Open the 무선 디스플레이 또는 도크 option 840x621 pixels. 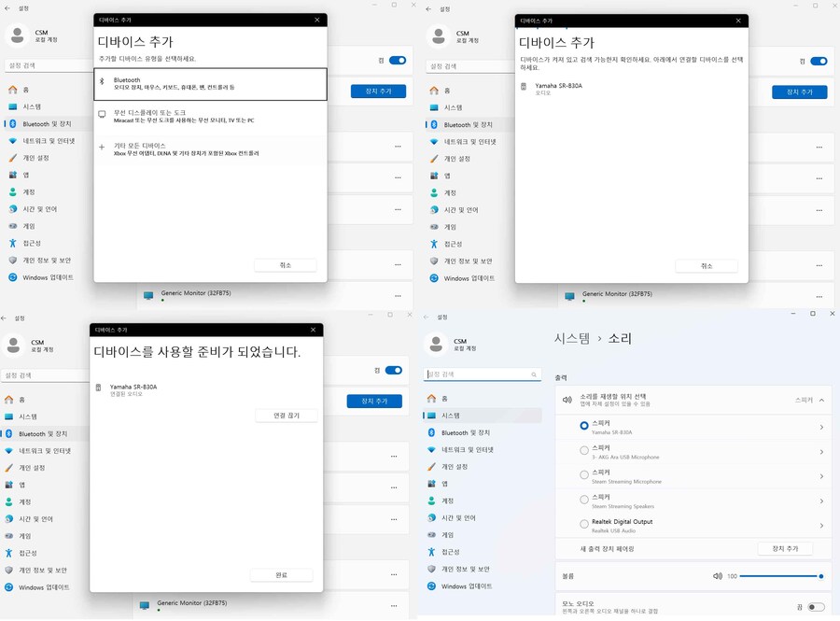tap(209, 117)
